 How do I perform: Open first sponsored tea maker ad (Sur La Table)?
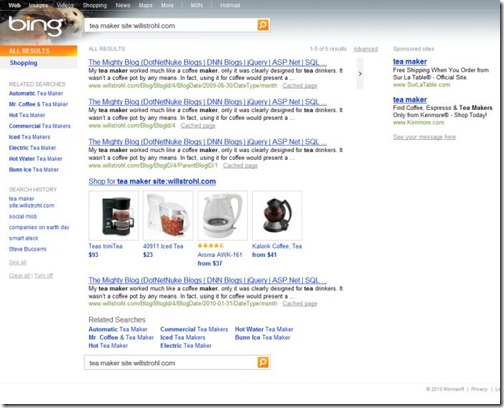[410, 62]
